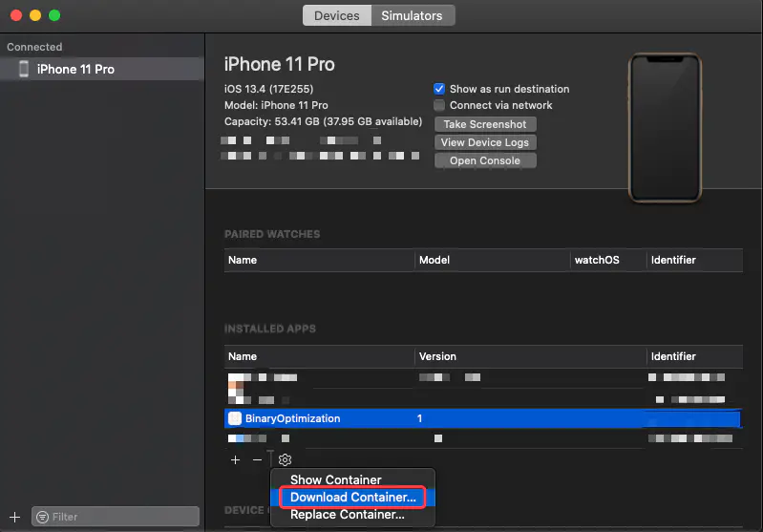This screenshot has height=532, width=763.
Task: Zoom window with green button
Action: click(54, 15)
